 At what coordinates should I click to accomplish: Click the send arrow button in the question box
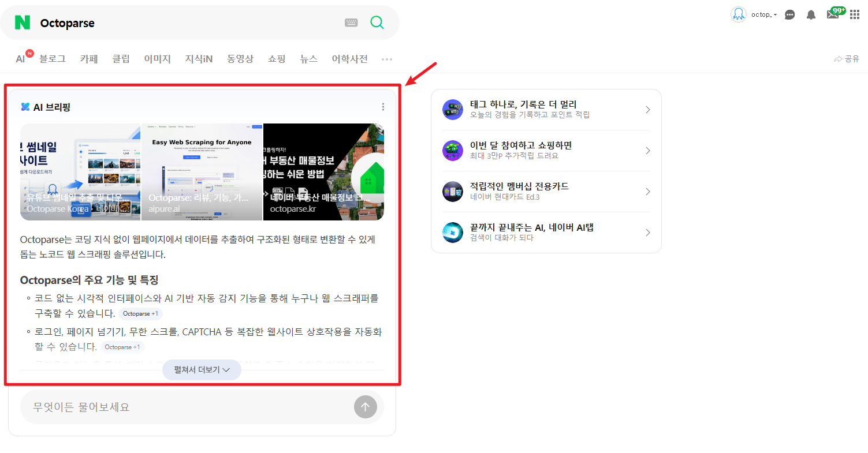pos(366,407)
